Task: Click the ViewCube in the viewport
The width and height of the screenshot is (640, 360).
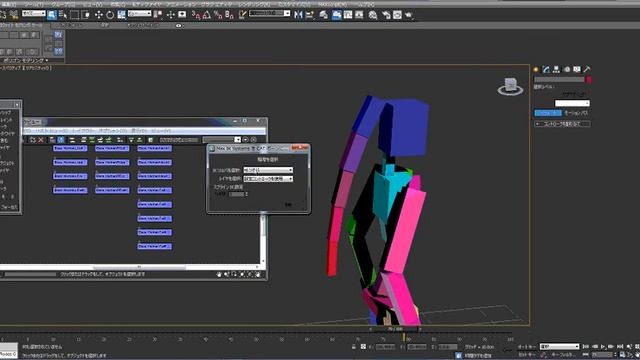Action: (510, 87)
